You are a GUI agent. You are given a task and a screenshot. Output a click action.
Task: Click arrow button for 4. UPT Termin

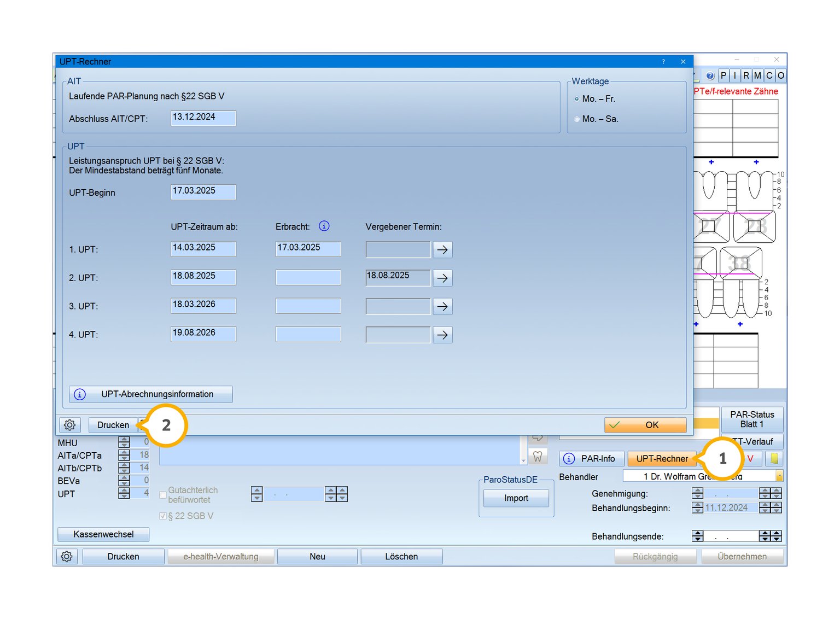pos(442,335)
